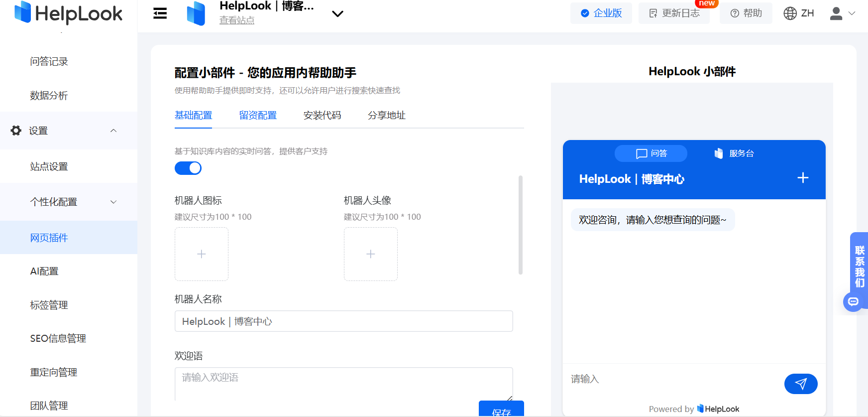Click the 配置小部件 page heading
The height and width of the screenshot is (417, 868).
pos(265,73)
